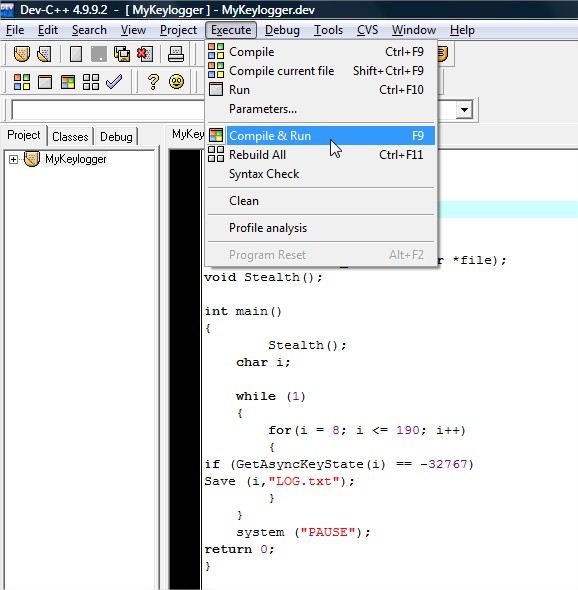Open the CVS menu
Screen dimensions: 578x590
pos(367,30)
